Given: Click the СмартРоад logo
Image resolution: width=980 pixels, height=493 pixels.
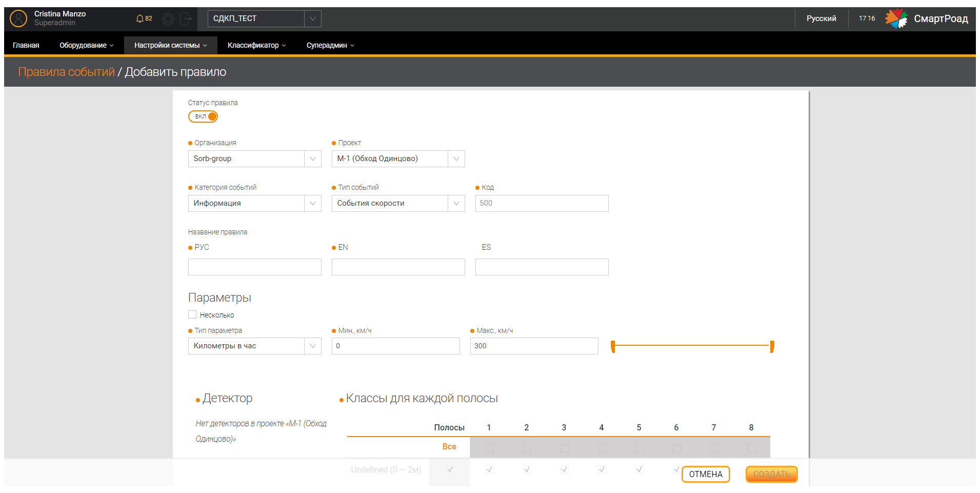Looking at the screenshot, I should [x=927, y=18].
